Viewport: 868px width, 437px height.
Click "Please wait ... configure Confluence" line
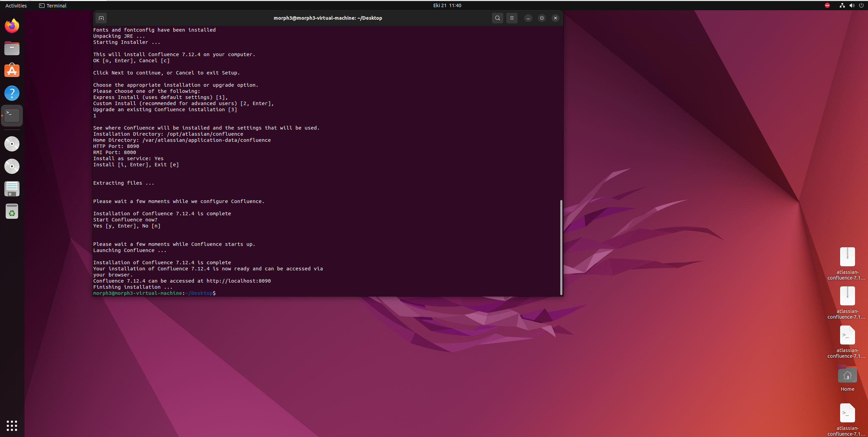(179, 201)
